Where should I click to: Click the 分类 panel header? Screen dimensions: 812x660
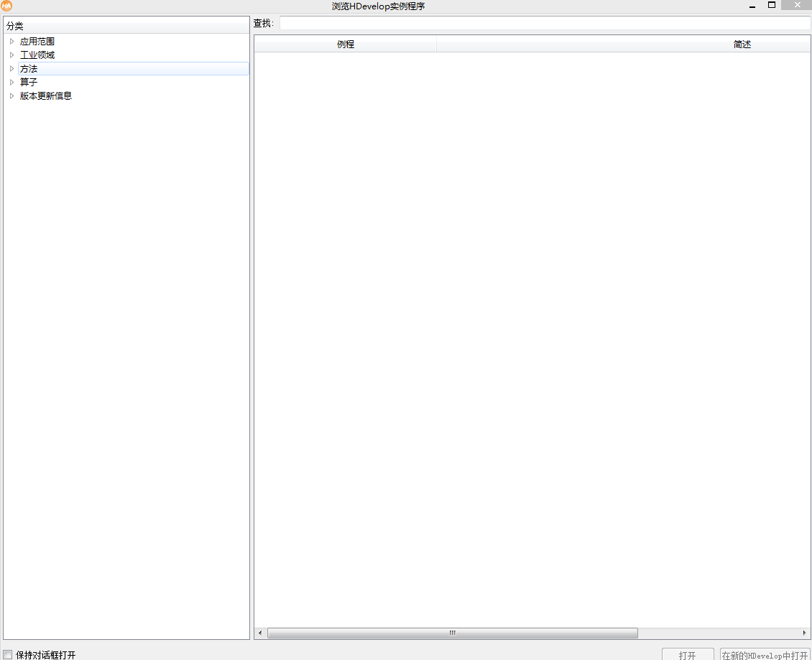coord(126,26)
